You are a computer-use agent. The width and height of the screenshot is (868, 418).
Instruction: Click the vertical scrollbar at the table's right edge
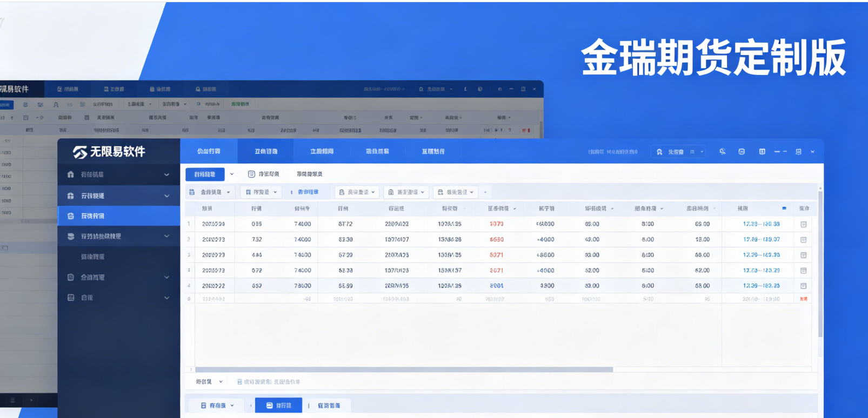[x=820, y=264]
